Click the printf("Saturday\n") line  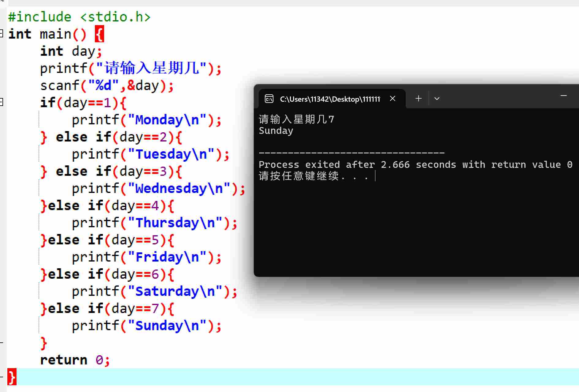coord(155,291)
